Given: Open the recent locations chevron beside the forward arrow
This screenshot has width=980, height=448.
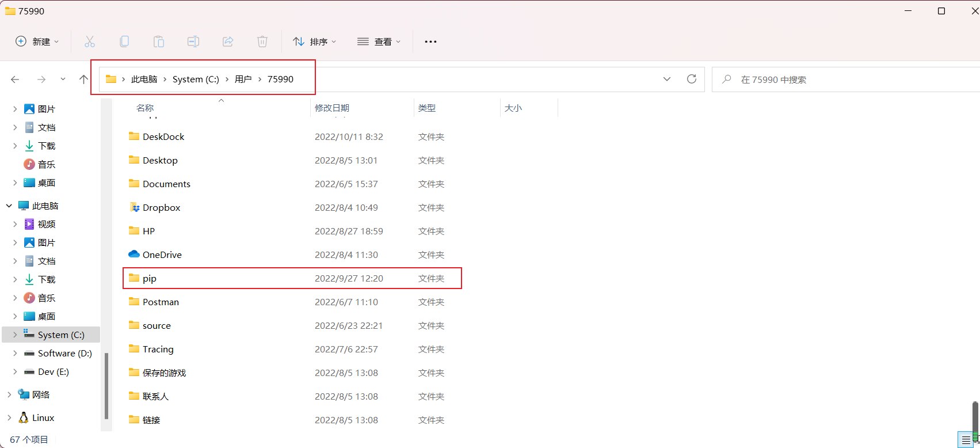Looking at the screenshot, I should click(x=63, y=79).
